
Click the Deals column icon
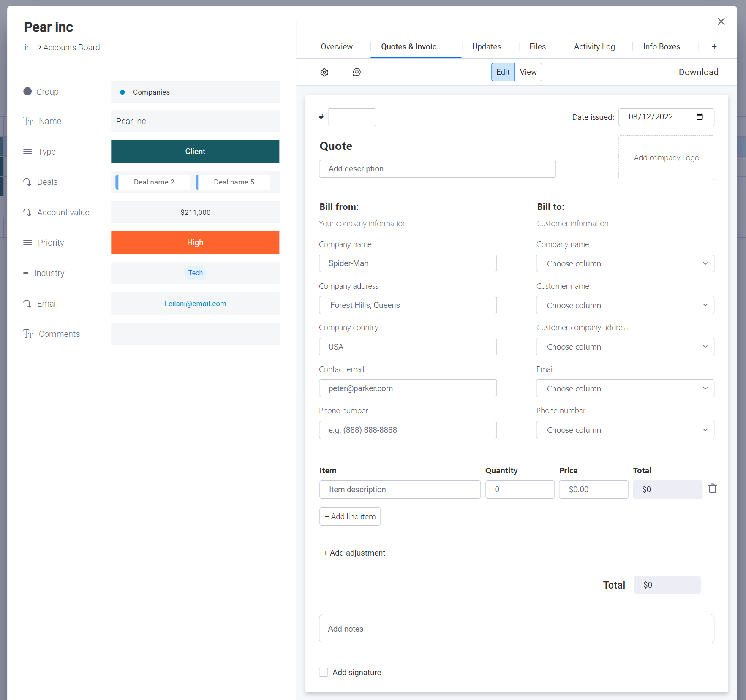tap(27, 182)
